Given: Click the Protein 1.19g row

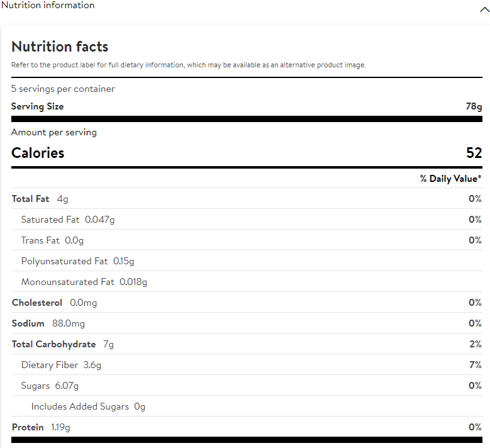Looking at the screenshot, I should 41,427.
